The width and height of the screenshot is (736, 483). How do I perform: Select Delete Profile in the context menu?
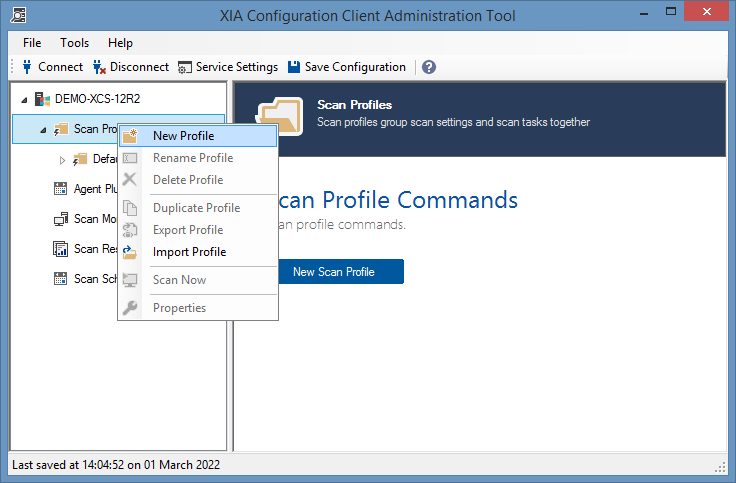[x=198, y=180]
